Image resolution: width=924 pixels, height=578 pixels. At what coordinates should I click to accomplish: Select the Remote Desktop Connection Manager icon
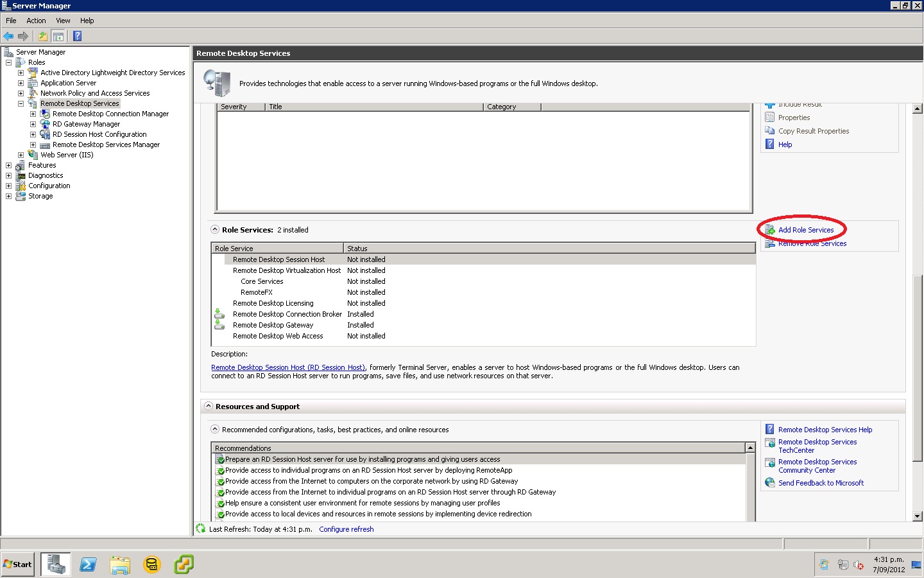45,114
